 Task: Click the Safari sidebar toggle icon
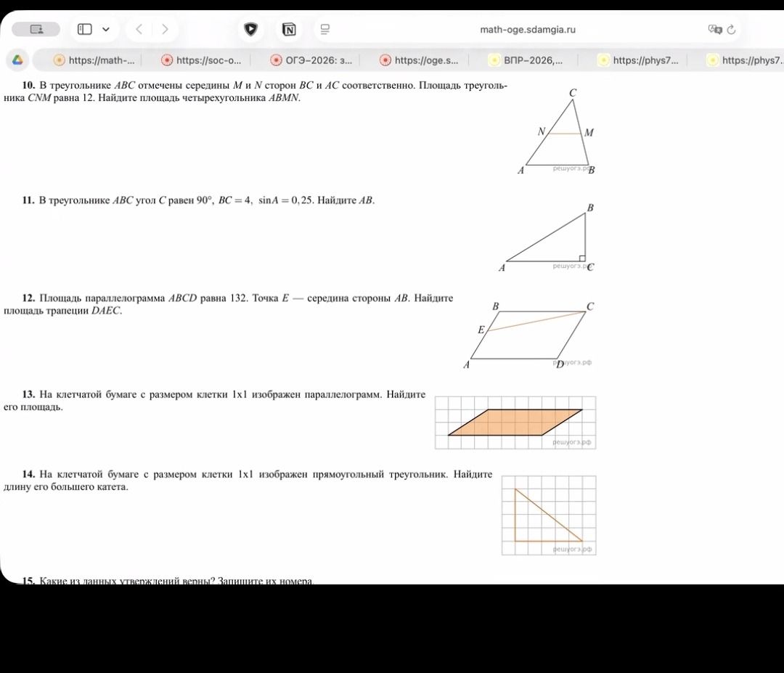point(84,29)
